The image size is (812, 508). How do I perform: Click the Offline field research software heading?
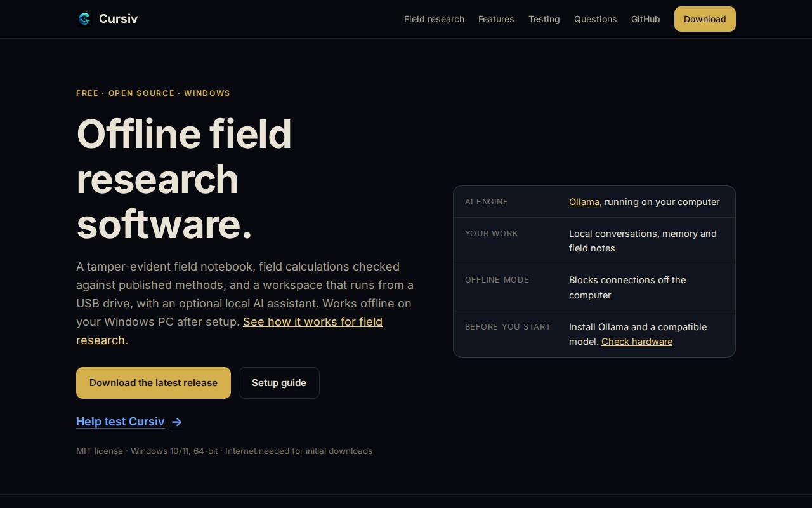(184, 178)
